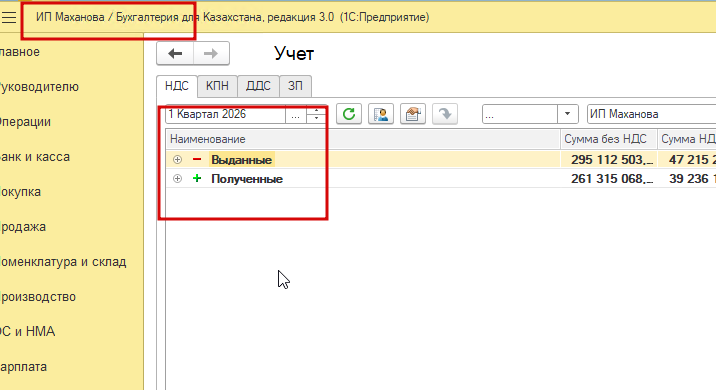Open the main hamburger menu
This screenshot has width=716, height=390.
click(x=8, y=17)
